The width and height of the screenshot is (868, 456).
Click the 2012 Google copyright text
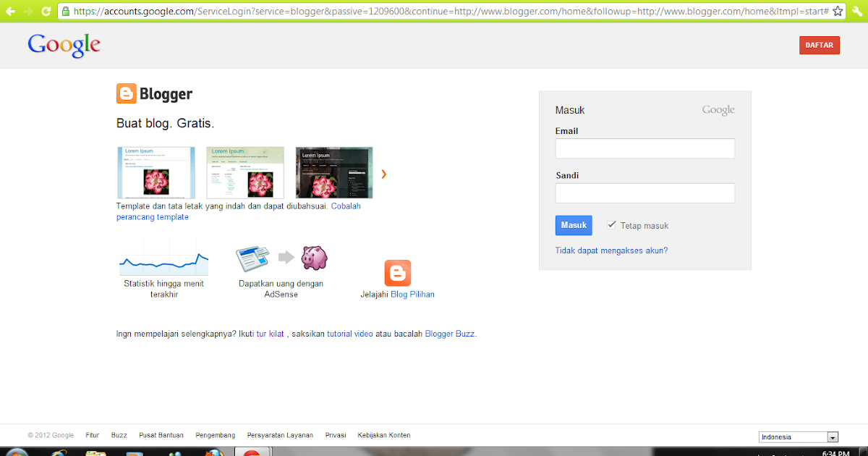(51, 435)
